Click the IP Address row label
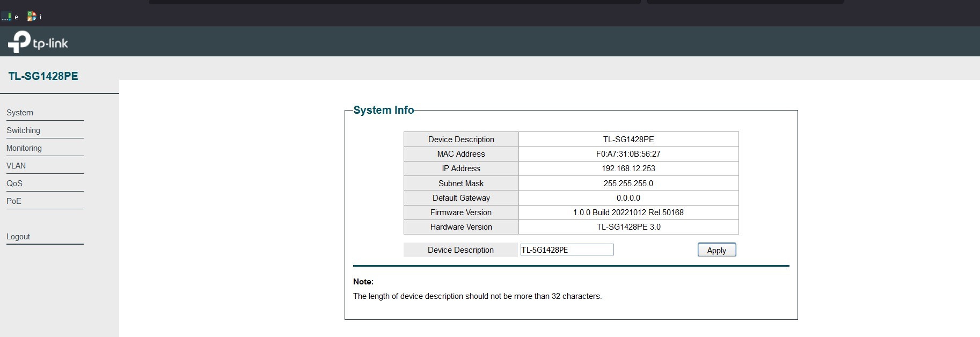Viewport: 980px width, 337px height. (x=461, y=169)
